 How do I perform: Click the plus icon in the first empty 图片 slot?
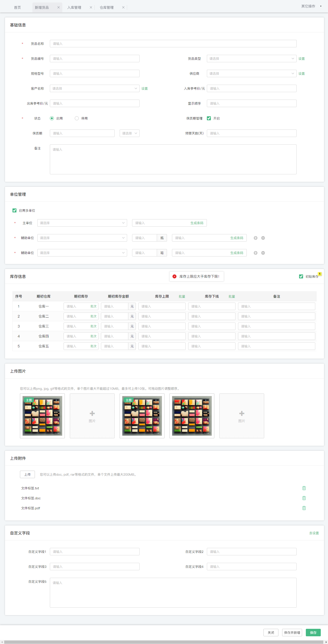[92, 413]
